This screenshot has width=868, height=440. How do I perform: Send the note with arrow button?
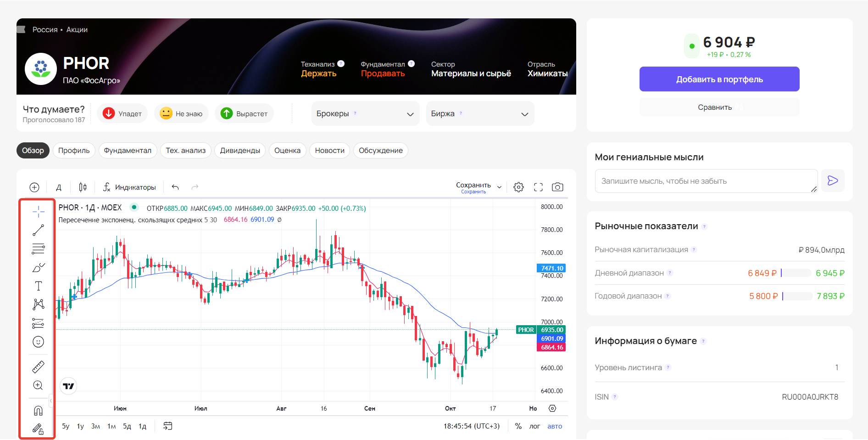click(x=833, y=181)
